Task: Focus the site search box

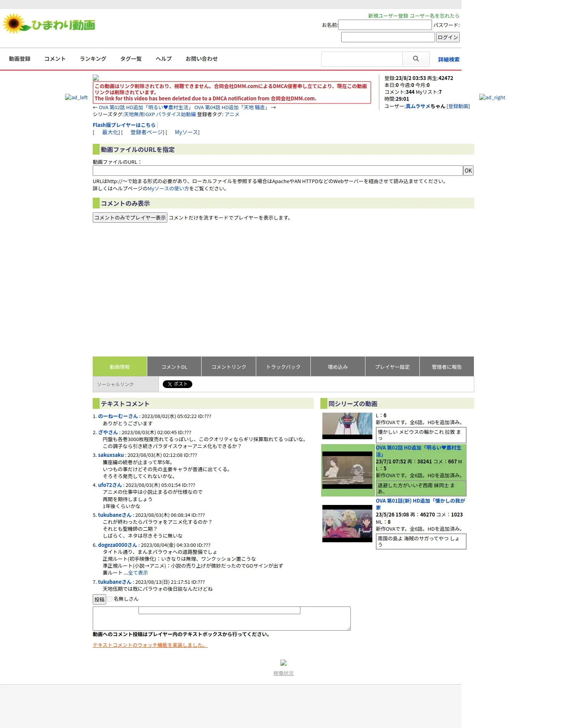Action: tap(362, 59)
